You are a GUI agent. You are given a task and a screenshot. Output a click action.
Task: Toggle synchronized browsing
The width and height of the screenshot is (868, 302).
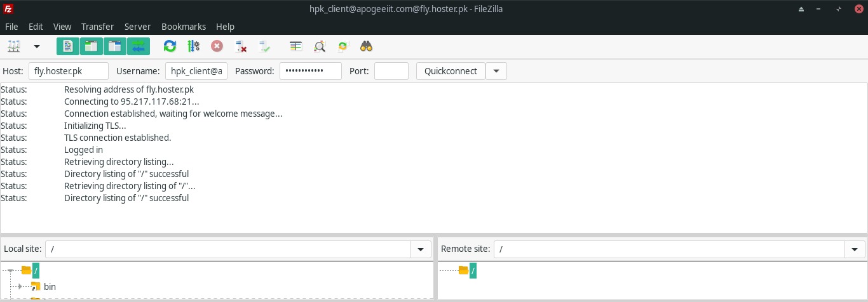[343, 46]
